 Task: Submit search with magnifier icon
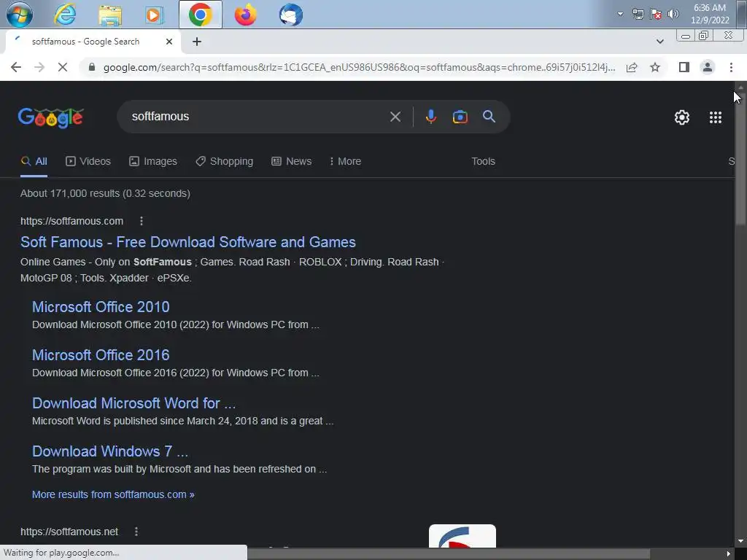[489, 117]
